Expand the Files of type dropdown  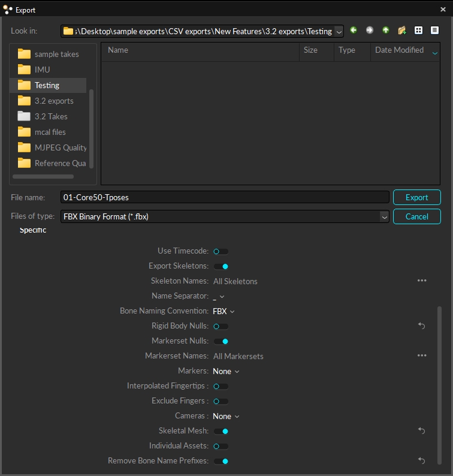coord(384,216)
